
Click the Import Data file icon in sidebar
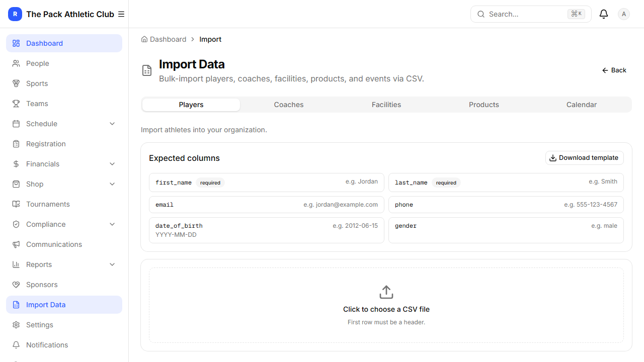click(16, 305)
